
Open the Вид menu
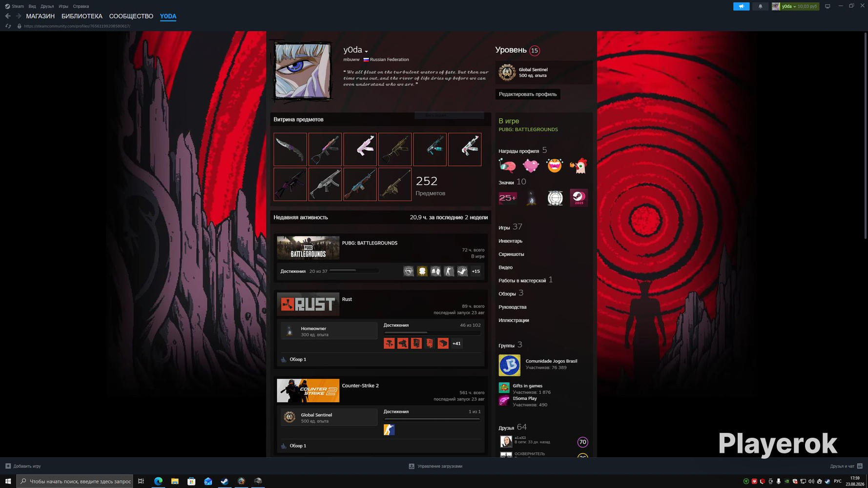click(x=32, y=6)
